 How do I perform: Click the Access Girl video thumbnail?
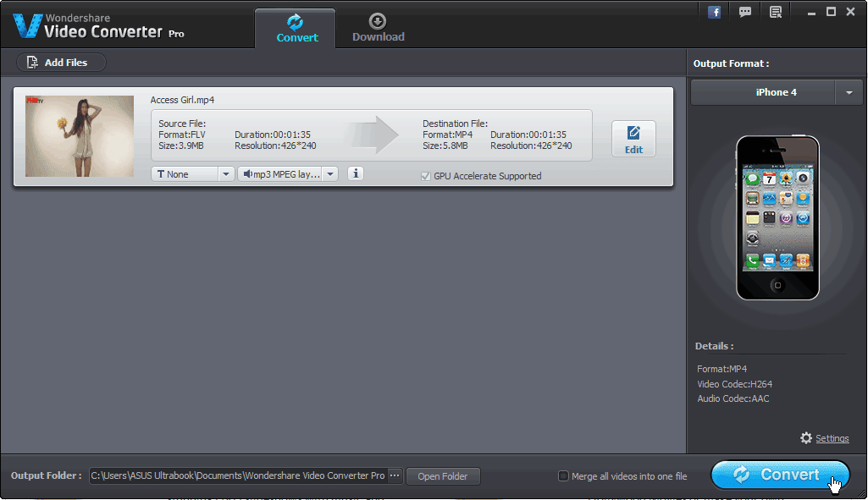80,136
